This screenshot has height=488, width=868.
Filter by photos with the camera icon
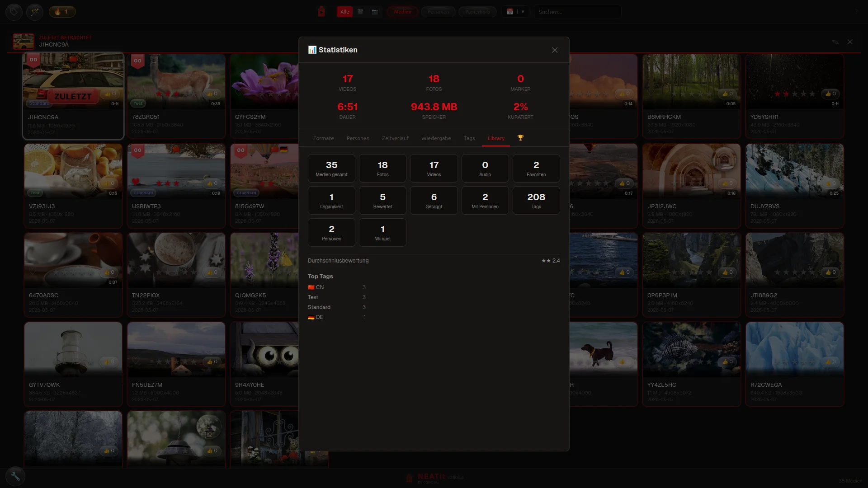[x=375, y=12]
